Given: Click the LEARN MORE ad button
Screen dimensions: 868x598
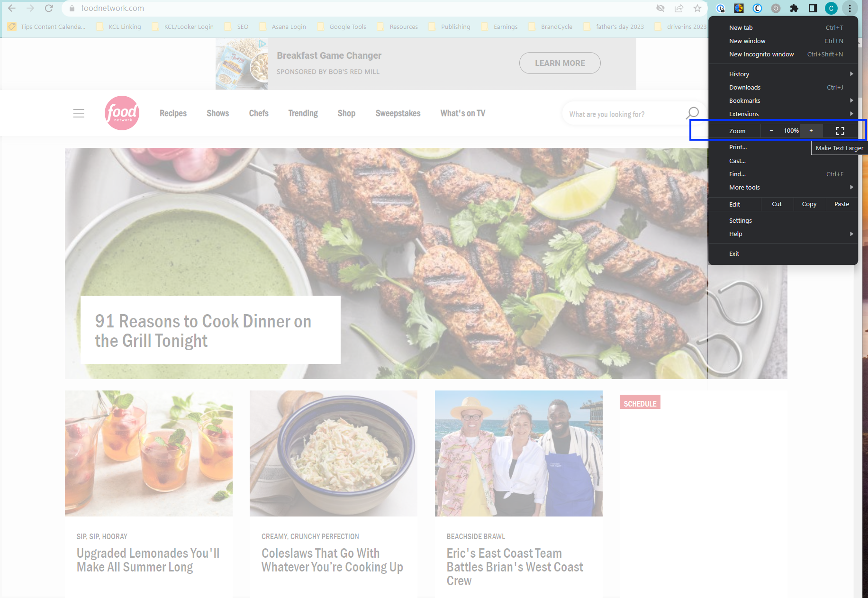Looking at the screenshot, I should click(x=560, y=63).
